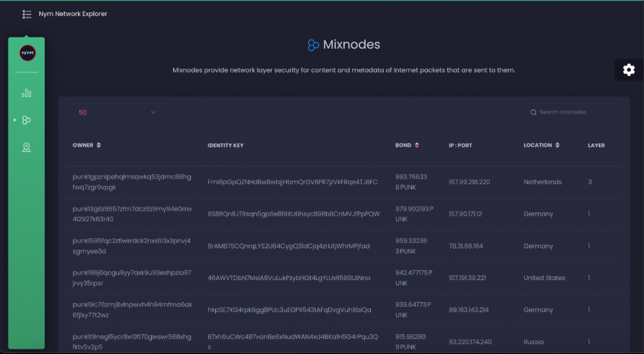Click the Nym Network Explorer title
This screenshot has width=644, height=354.
(x=73, y=14)
